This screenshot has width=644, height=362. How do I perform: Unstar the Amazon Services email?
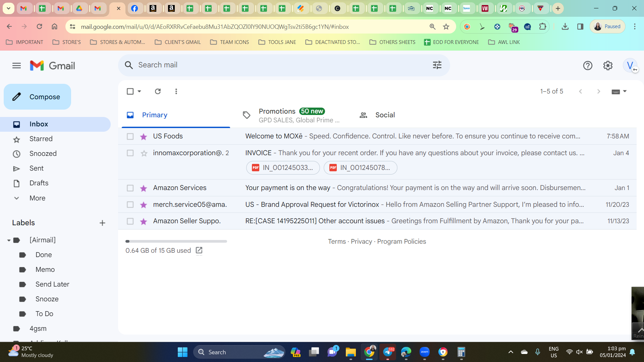tap(144, 188)
